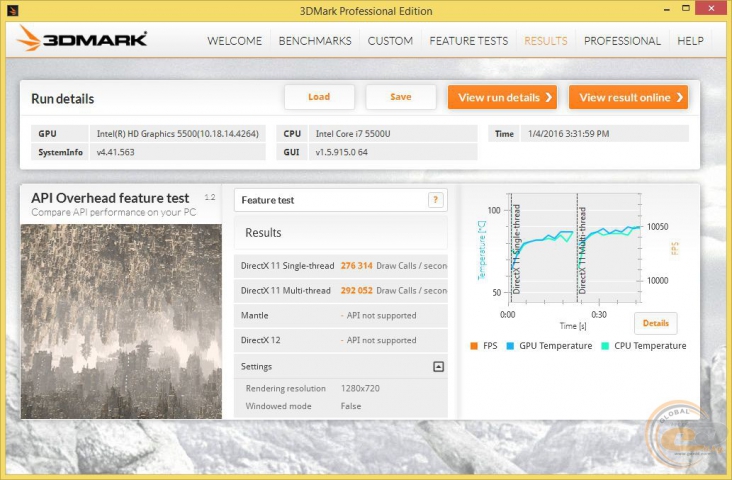732x480 pixels.
Task: Click the 'Run details' heading
Action: [x=63, y=99]
